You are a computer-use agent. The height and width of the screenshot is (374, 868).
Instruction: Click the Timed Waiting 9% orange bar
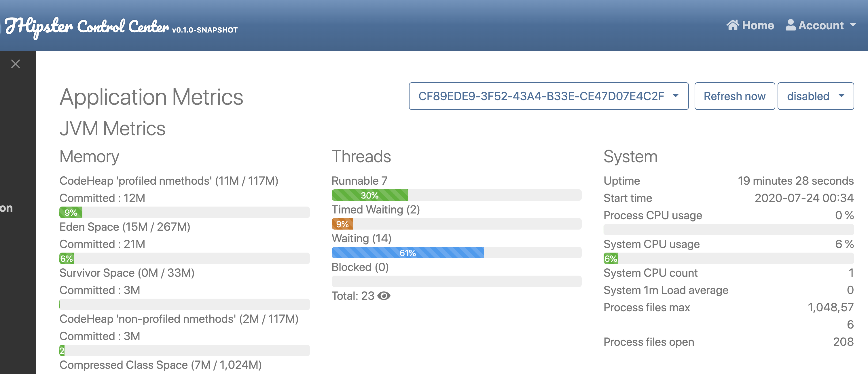(x=342, y=224)
